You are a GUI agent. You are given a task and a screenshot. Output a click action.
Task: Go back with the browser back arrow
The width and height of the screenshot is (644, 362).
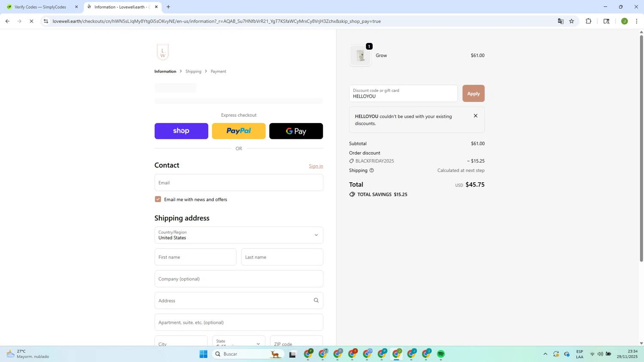7,21
